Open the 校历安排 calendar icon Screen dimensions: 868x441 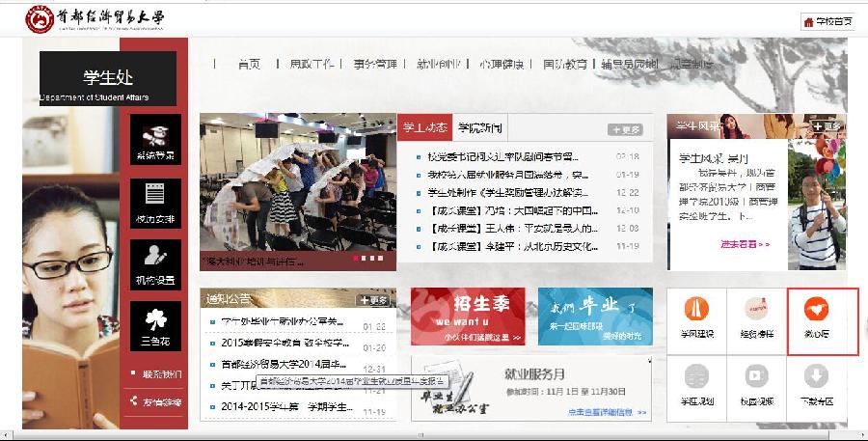[155, 204]
